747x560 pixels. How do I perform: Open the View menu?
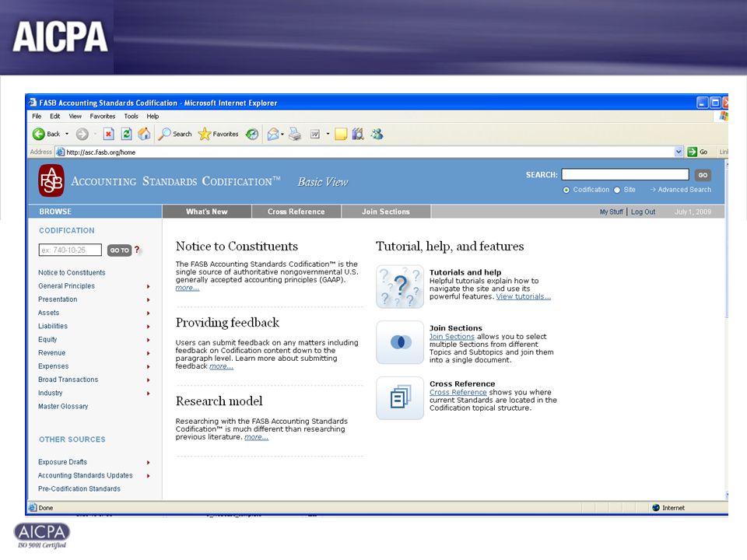click(75, 116)
